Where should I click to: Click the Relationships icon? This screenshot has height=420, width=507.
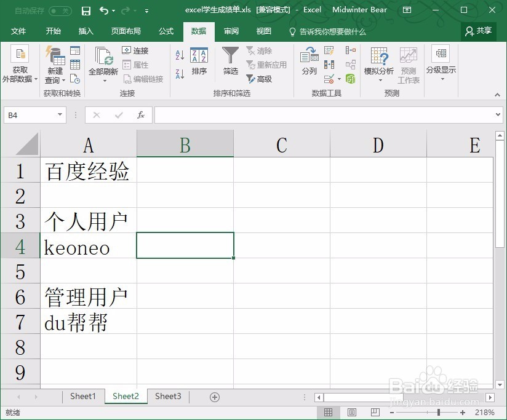coord(351,65)
